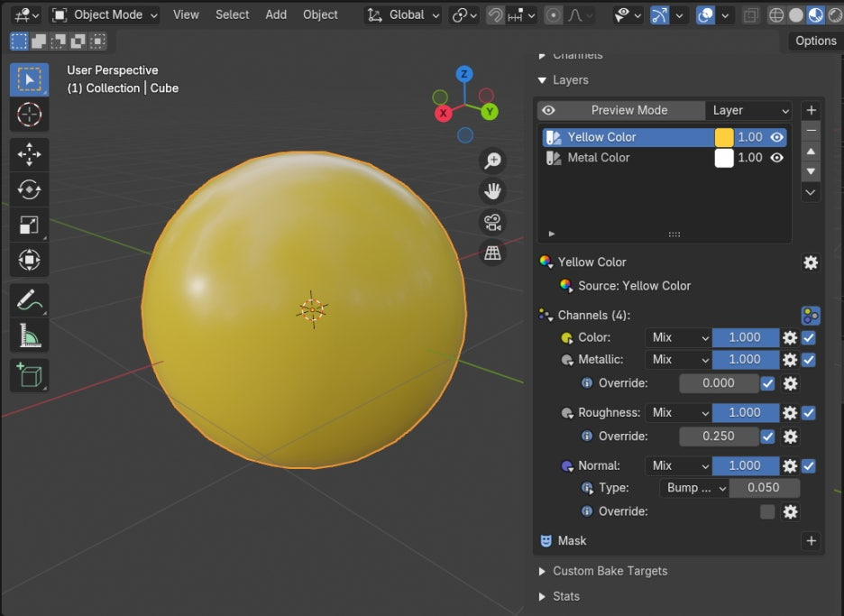Image resolution: width=844 pixels, height=616 pixels.
Task: Click the Yellow Color layer color swatch
Action: pyautogui.click(x=724, y=137)
